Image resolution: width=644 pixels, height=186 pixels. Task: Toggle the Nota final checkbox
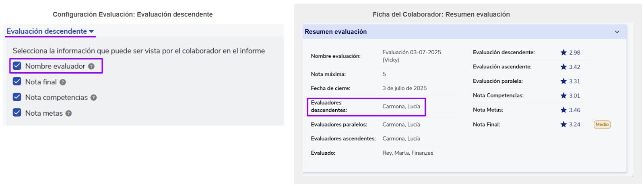click(x=17, y=82)
